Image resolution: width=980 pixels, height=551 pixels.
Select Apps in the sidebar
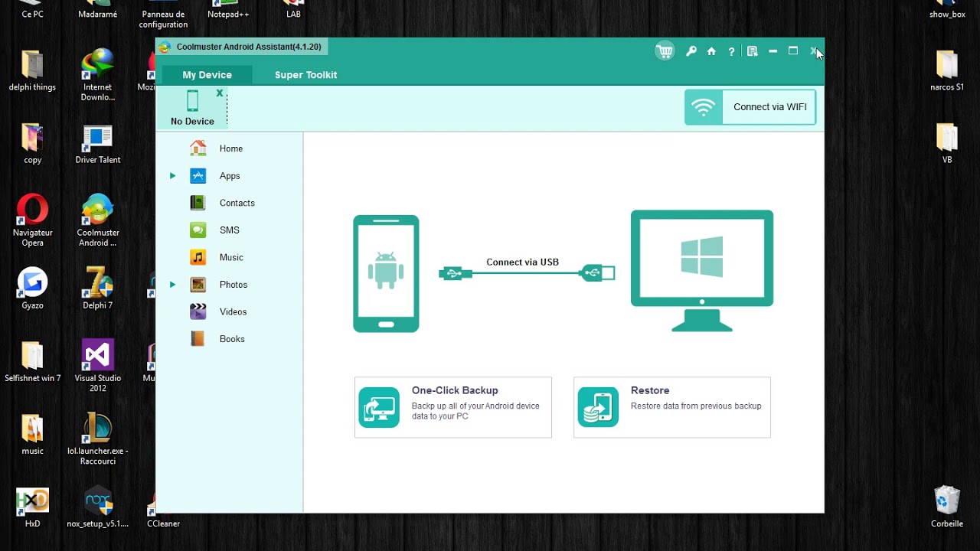click(x=230, y=176)
